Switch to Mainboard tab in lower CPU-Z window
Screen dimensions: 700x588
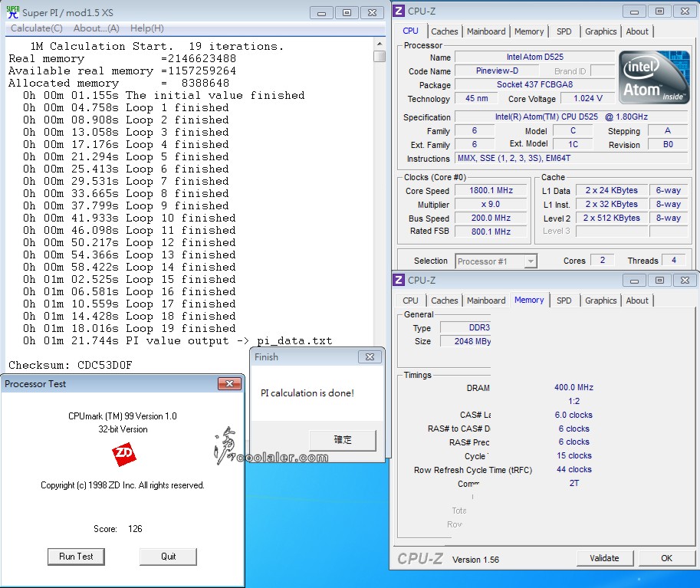[x=486, y=301]
